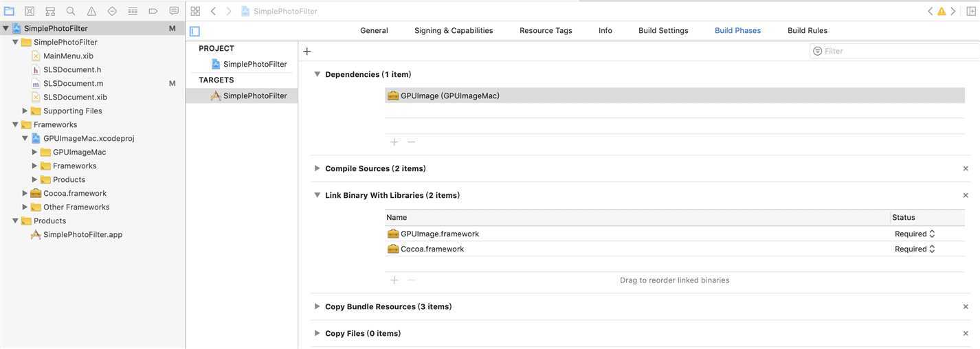The width and height of the screenshot is (980, 349).
Task: Add a library with plus button
Action: point(394,280)
